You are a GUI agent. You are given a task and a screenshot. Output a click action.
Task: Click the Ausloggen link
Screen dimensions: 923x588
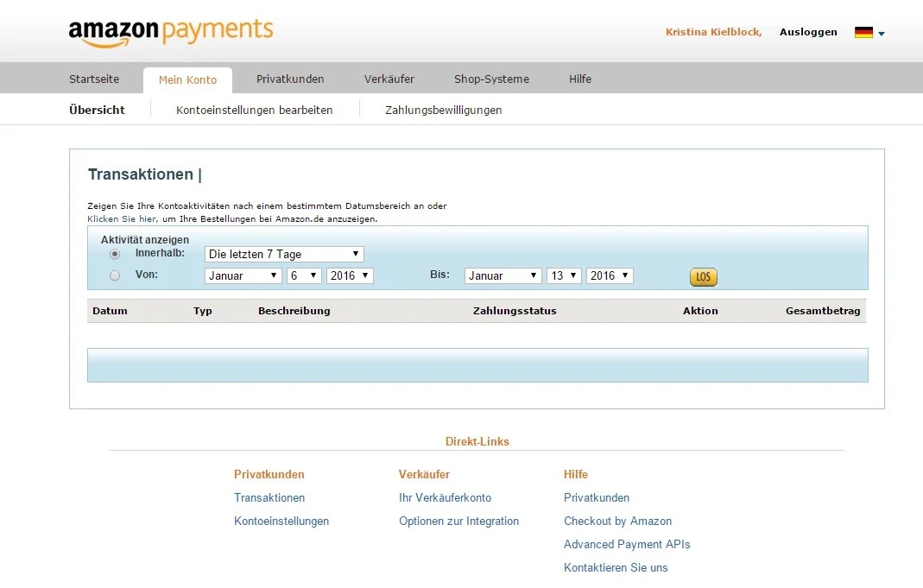point(807,32)
